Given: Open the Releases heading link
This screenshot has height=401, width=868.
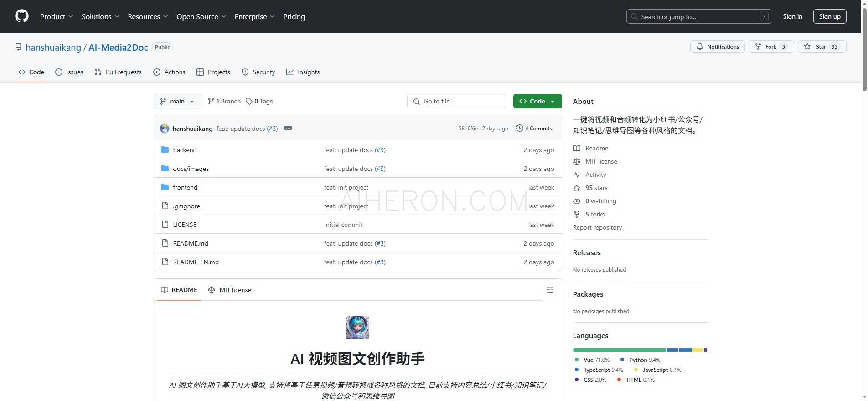Looking at the screenshot, I should 587,252.
